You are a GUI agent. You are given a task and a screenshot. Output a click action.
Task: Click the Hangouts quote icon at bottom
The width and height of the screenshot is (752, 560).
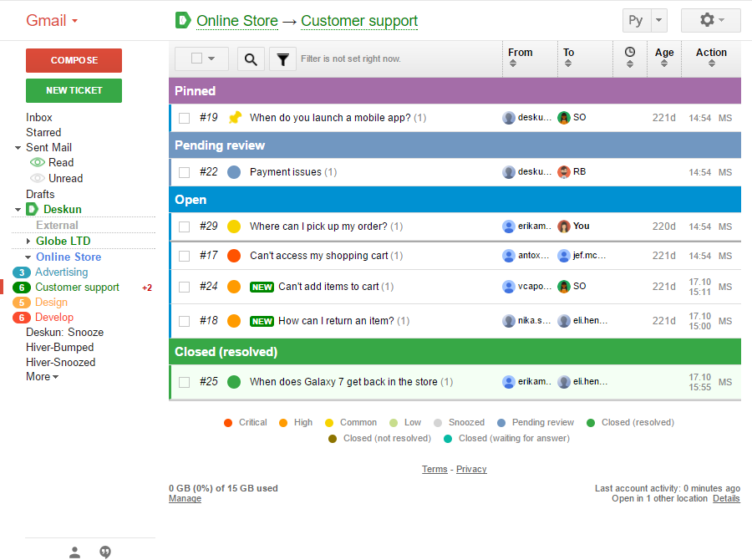click(x=105, y=552)
